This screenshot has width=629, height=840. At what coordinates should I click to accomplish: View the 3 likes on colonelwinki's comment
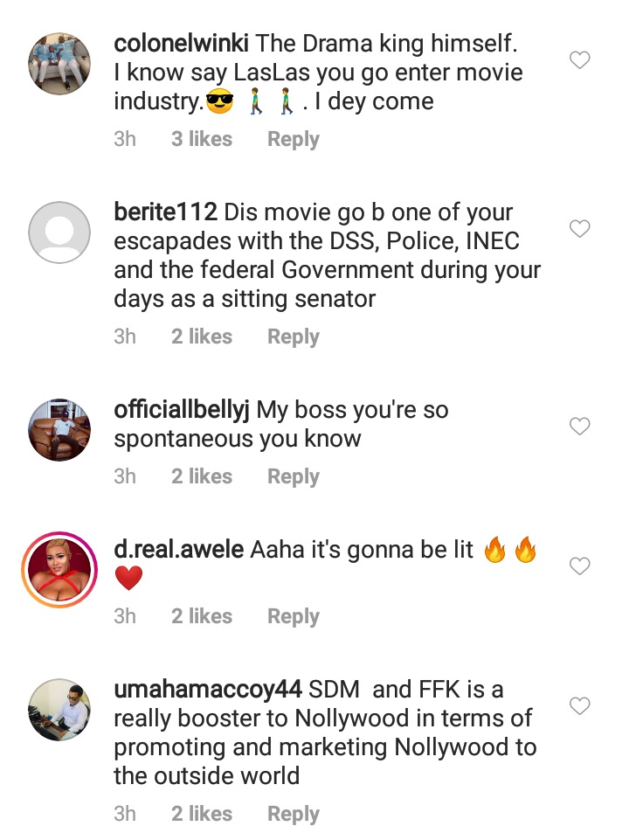click(201, 139)
